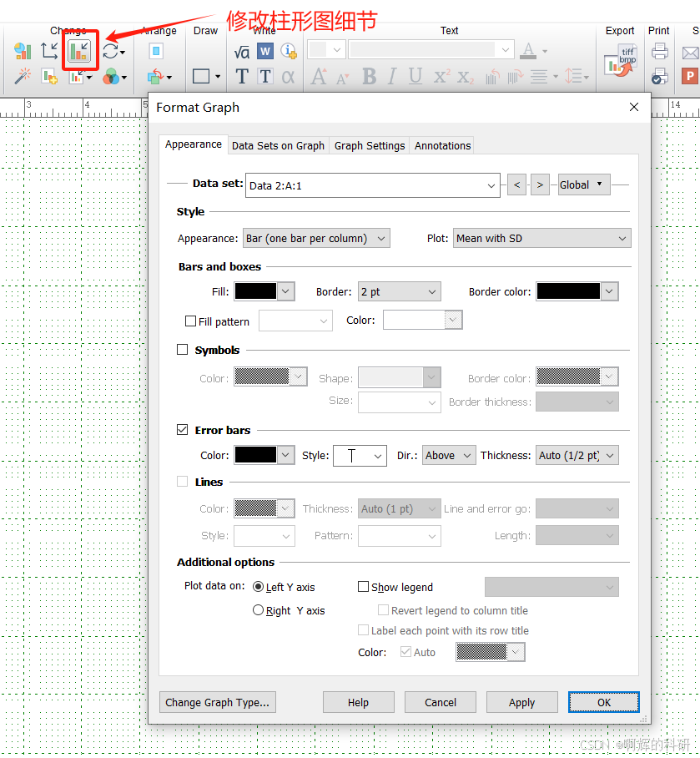Image resolution: width=700 pixels, height=758 pixels.
Task: Open the Annotations tab
Action: (x=441, y=145)
